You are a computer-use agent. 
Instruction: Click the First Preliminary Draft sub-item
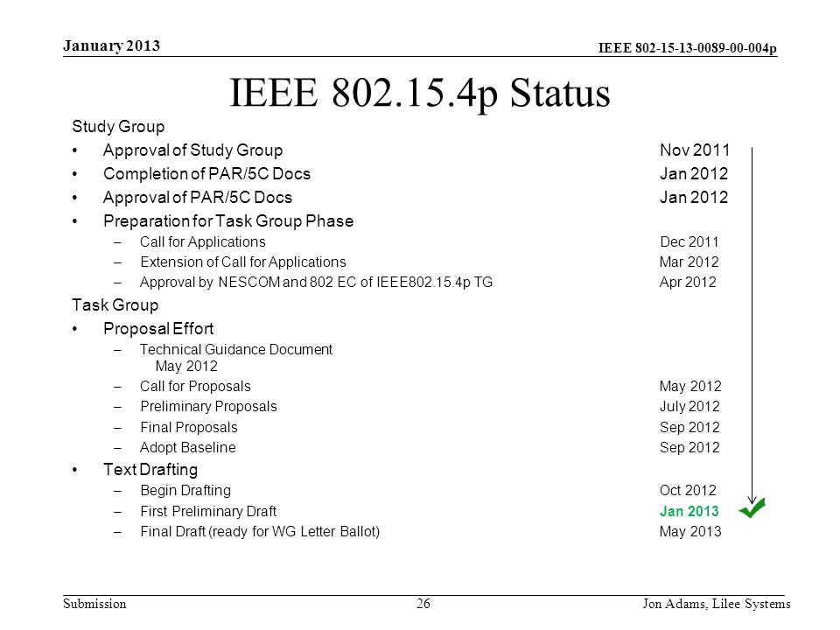coord(208,511)
